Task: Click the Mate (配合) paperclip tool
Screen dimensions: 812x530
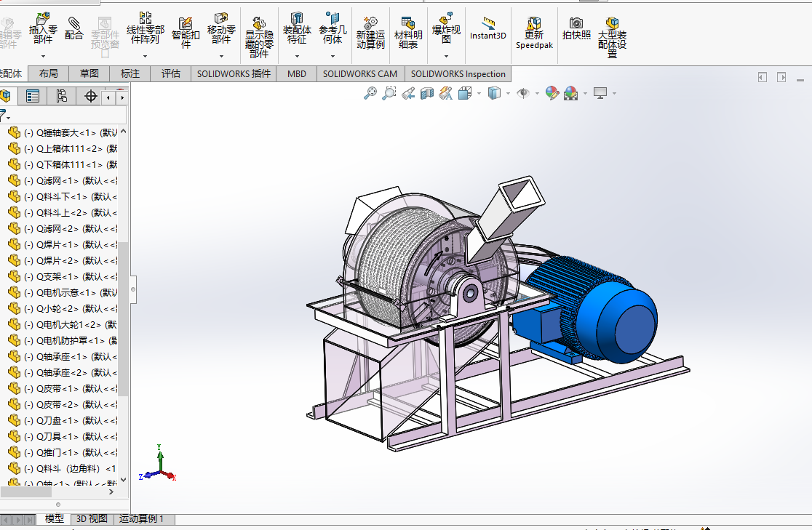Action: point(74,28)
